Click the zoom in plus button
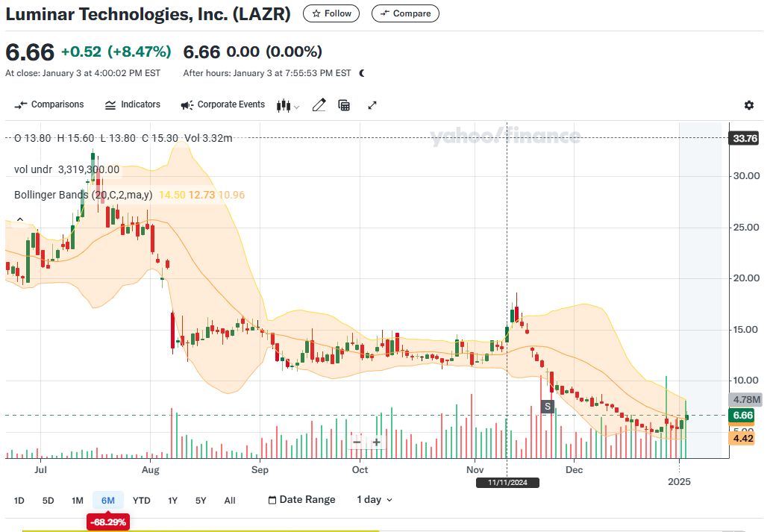Viewport: 773px width, 532px height. coord(376,442)
